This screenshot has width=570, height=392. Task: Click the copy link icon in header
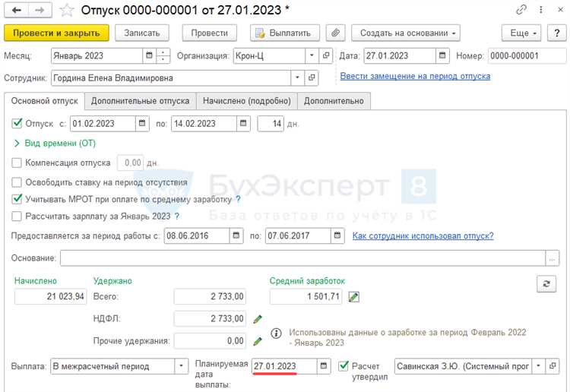pos(521,10)
